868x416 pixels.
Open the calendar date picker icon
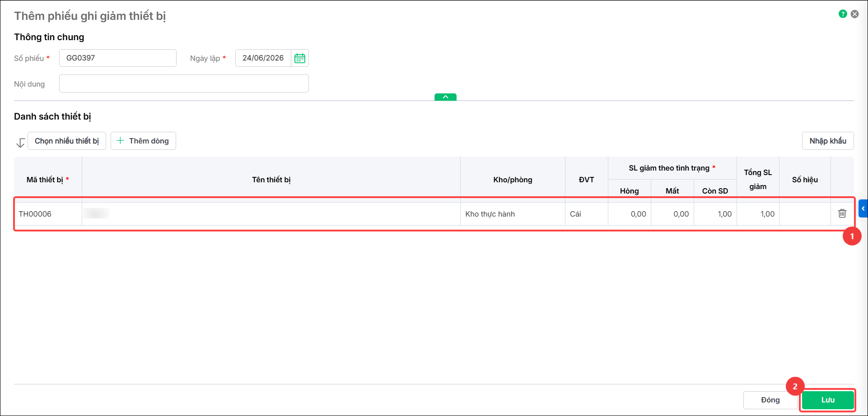point(300,58)
